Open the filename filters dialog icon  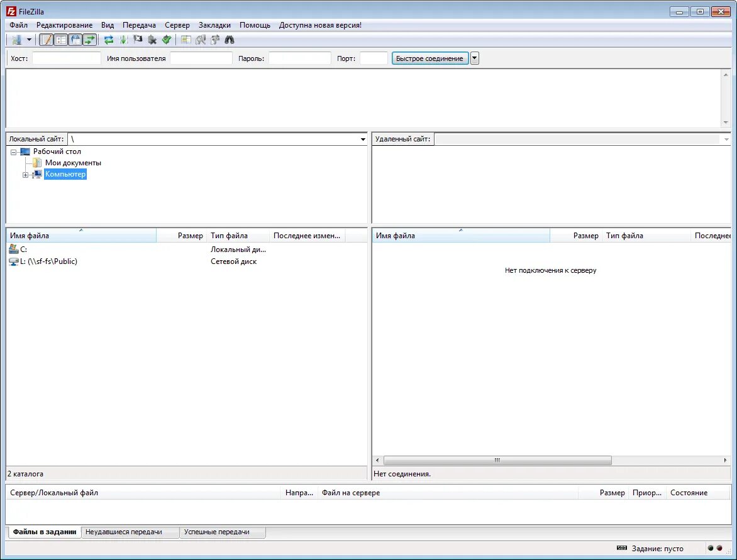186,40
